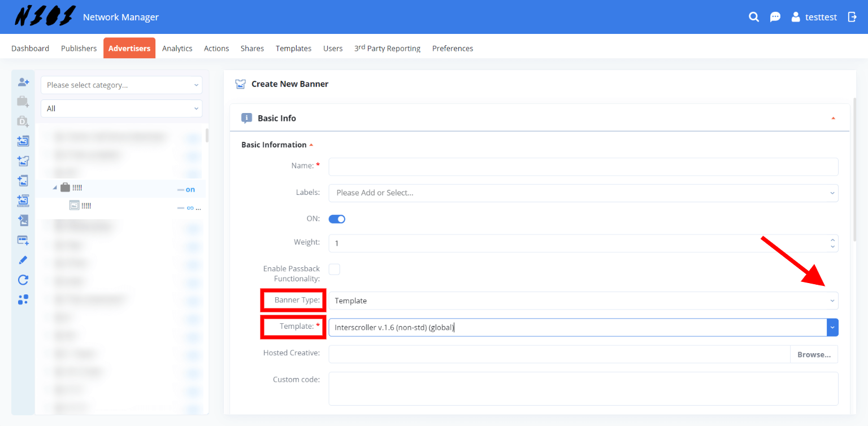Click the Browse... button for Hosted Creative

(x=814, y=355)
